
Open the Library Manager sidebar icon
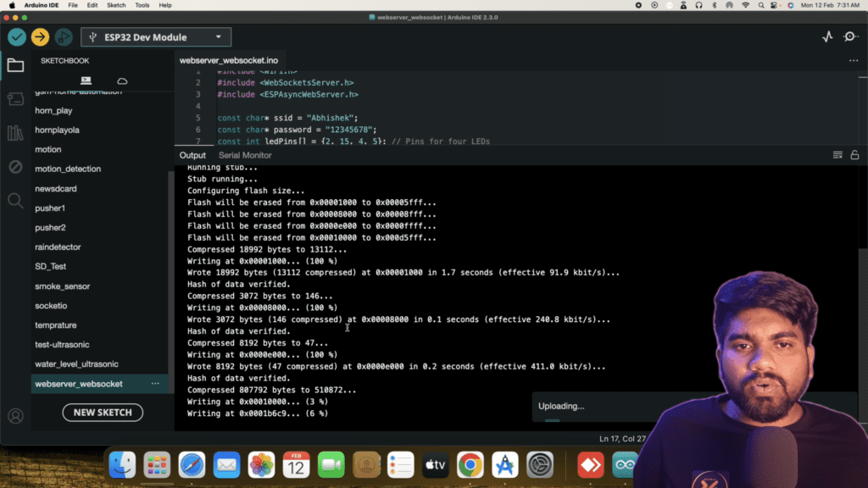15,133
